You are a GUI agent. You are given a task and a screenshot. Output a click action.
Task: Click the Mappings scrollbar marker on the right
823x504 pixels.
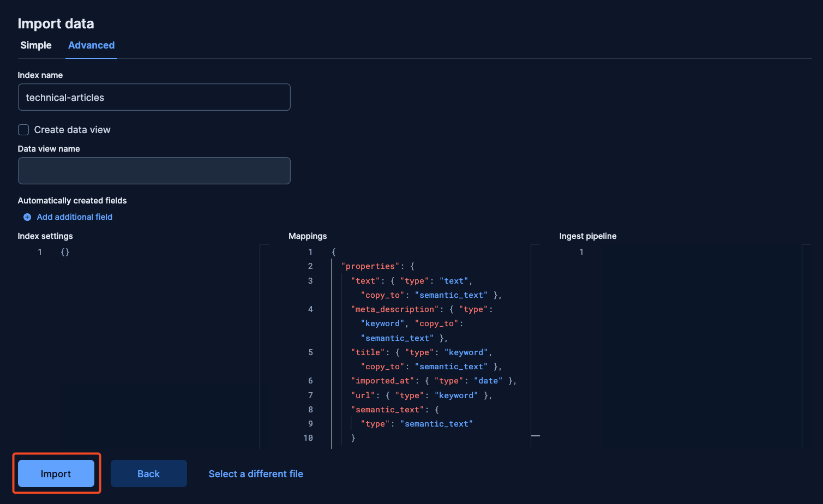(536, 436)
